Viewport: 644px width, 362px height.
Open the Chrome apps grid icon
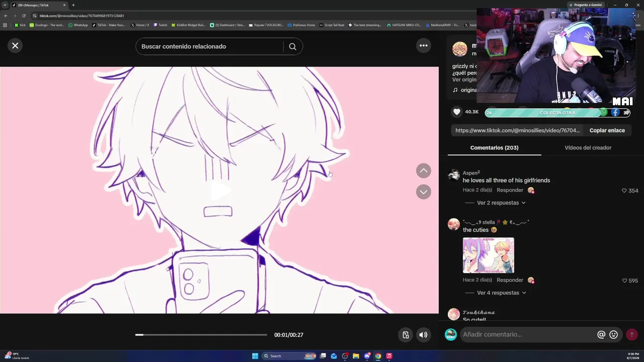5,25
